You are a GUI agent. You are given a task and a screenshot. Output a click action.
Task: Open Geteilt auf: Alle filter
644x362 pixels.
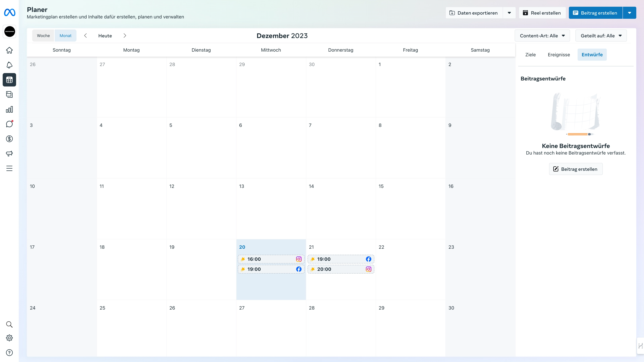pyautogui.click(x=601, y=36)
